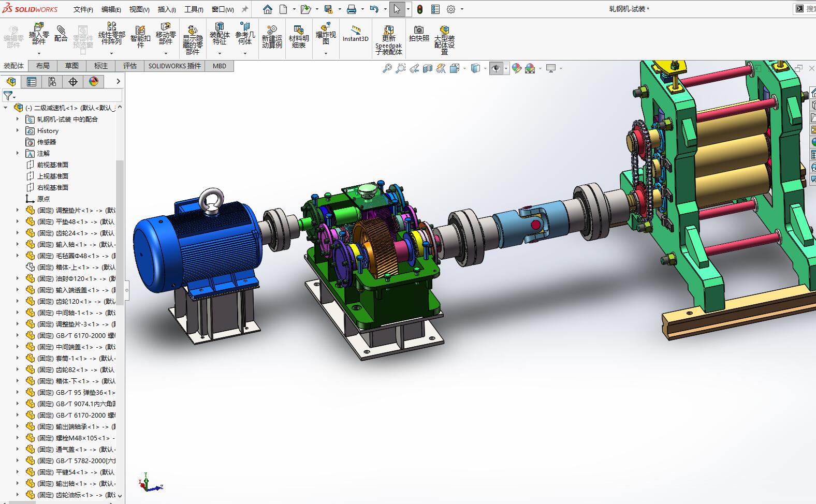The image size is (816, 504).
Task: Switch to the 评估 Evaluate tab
Action: pos(130,66)
